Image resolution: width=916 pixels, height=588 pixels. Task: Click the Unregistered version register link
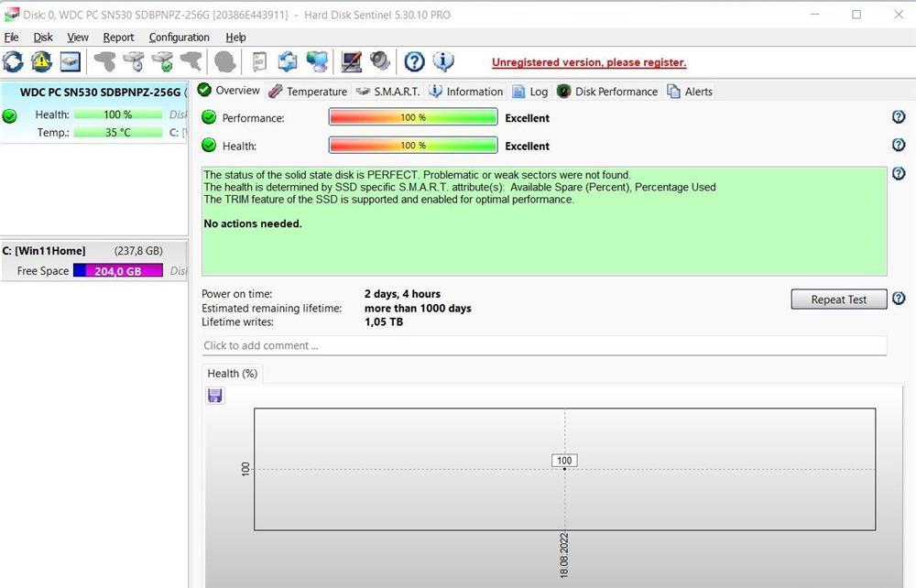pos(589,62)
